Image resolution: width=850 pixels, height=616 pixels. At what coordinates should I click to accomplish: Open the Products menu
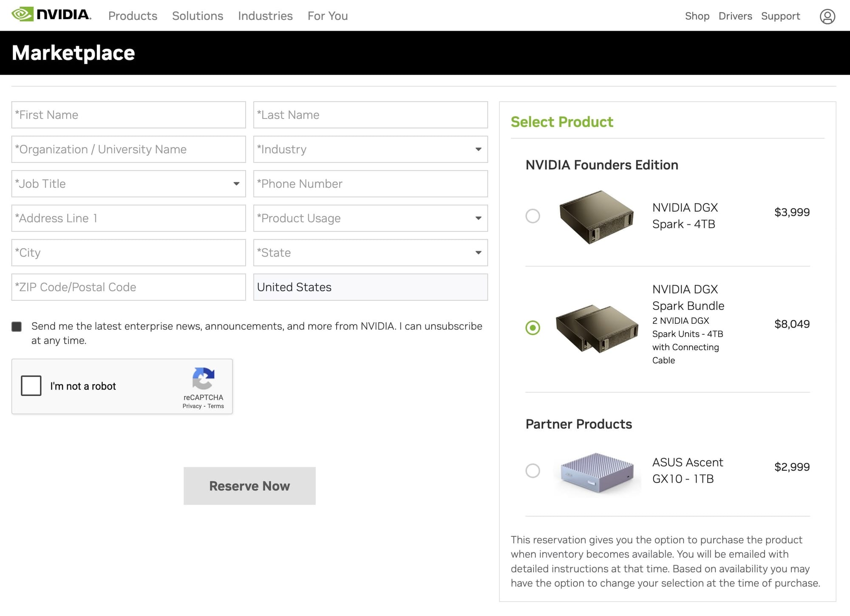133,16
